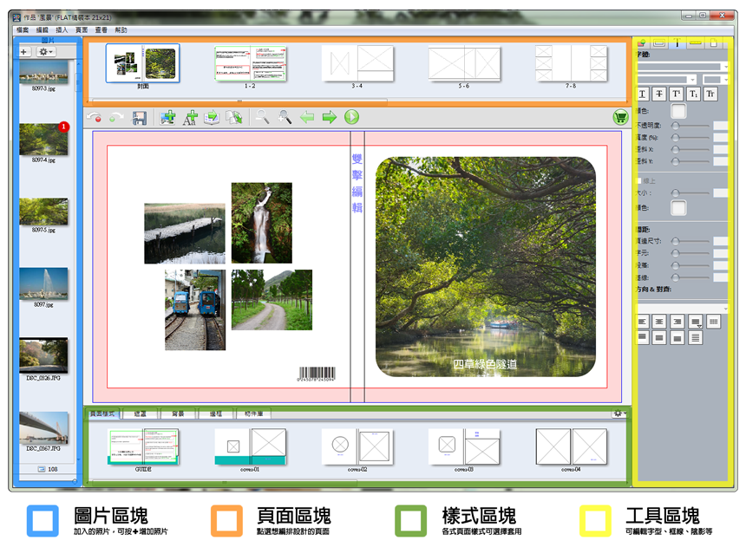Select the pages 1-2 thumbnail
Image resolution: width=746 pixels, height=560 pixels.
tap(250, 63)
